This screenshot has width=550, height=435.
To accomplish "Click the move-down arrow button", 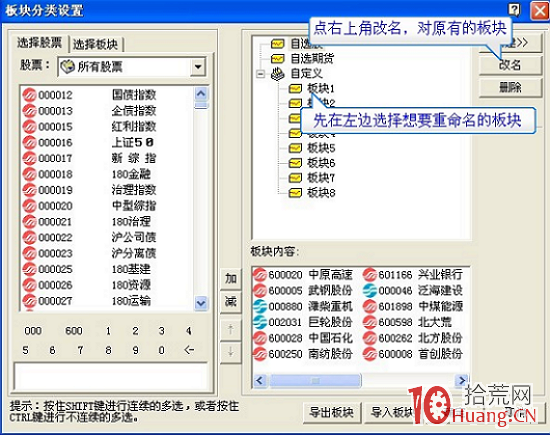I will tap(230, 352).
